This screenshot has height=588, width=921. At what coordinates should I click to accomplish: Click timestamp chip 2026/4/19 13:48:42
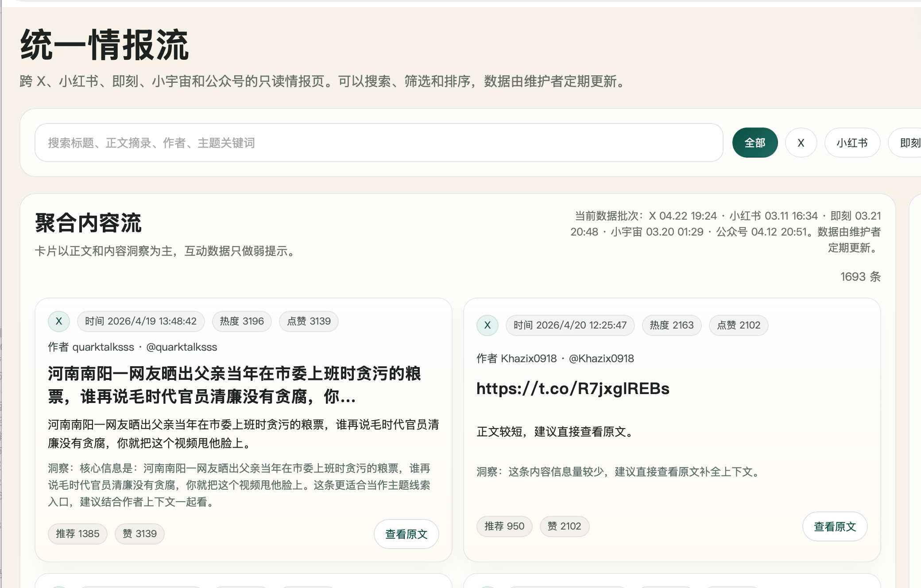(141, 321)
